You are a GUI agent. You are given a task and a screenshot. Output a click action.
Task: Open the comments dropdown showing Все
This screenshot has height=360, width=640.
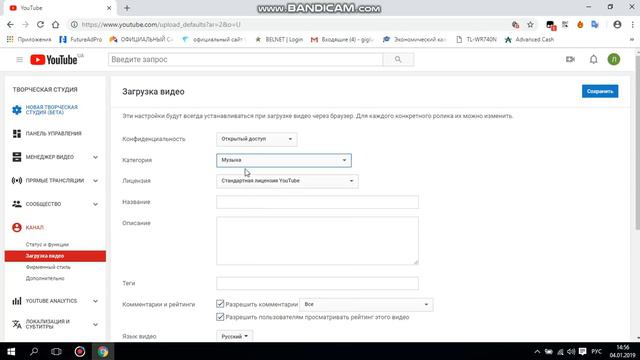point(366,304)
